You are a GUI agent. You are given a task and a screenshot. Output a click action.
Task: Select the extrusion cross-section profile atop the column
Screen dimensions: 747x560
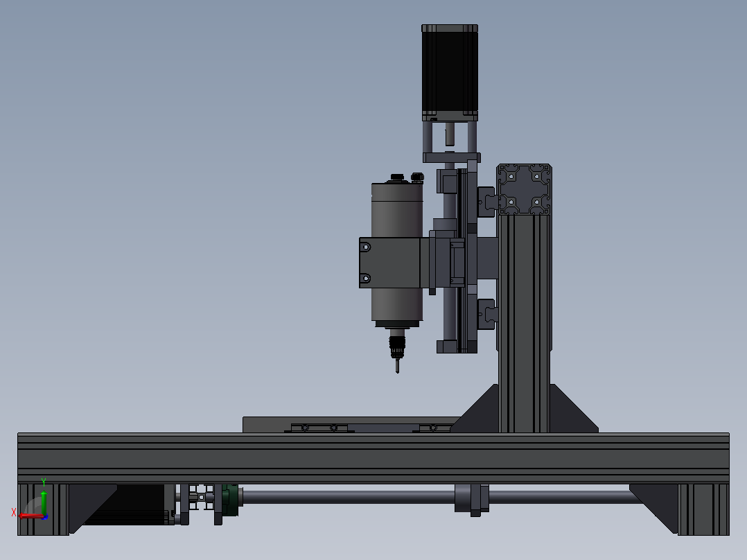[524, 189]
